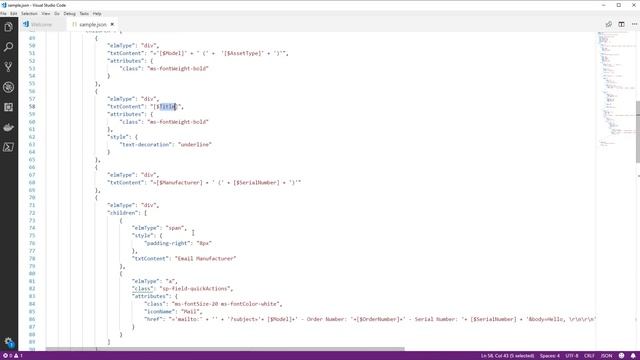Open the editor More Actions ellipsis

(x=634, y=24)
